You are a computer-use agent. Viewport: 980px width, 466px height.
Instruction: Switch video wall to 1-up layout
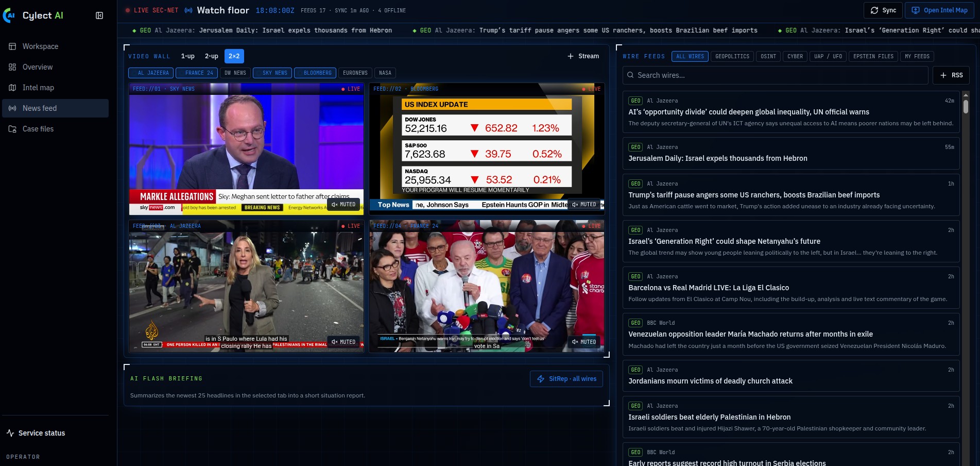pyautogui.click(x=187, y=56)
